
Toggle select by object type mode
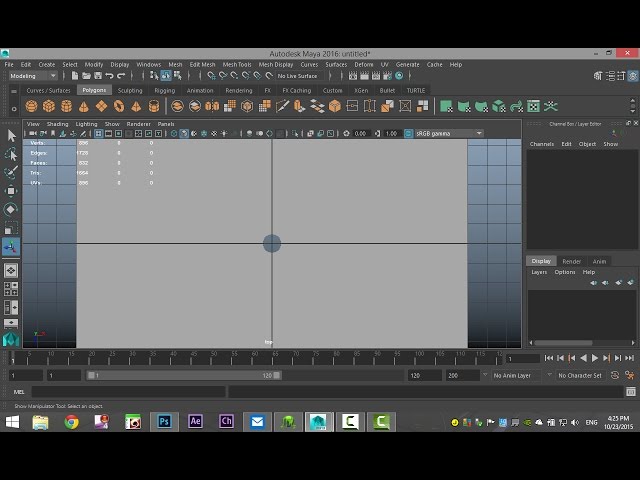tap(166, 76)
